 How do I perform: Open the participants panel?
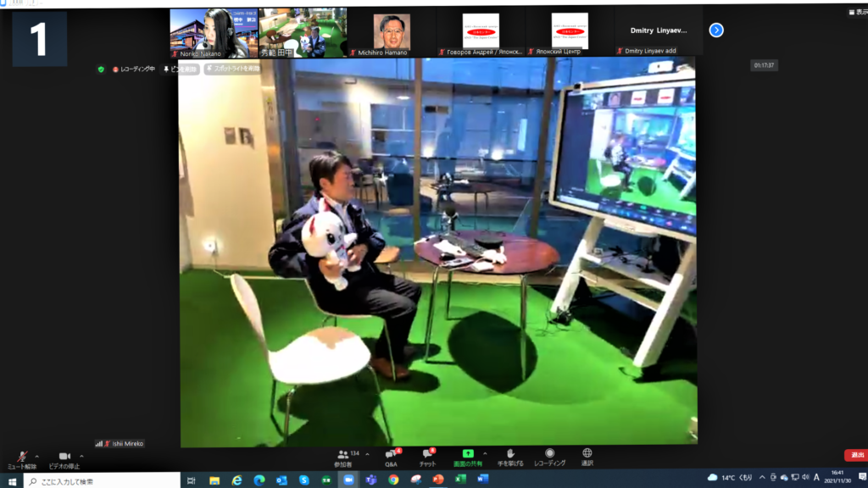(347, 458)
